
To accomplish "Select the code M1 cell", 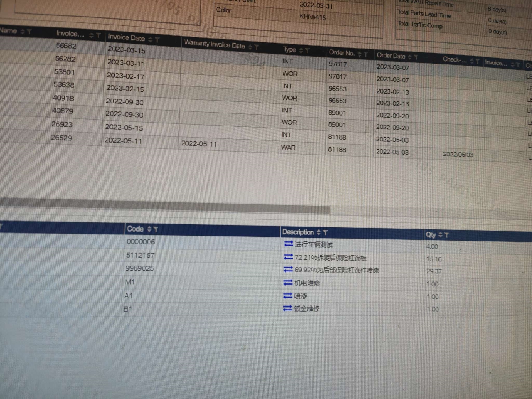I will 130,282.
